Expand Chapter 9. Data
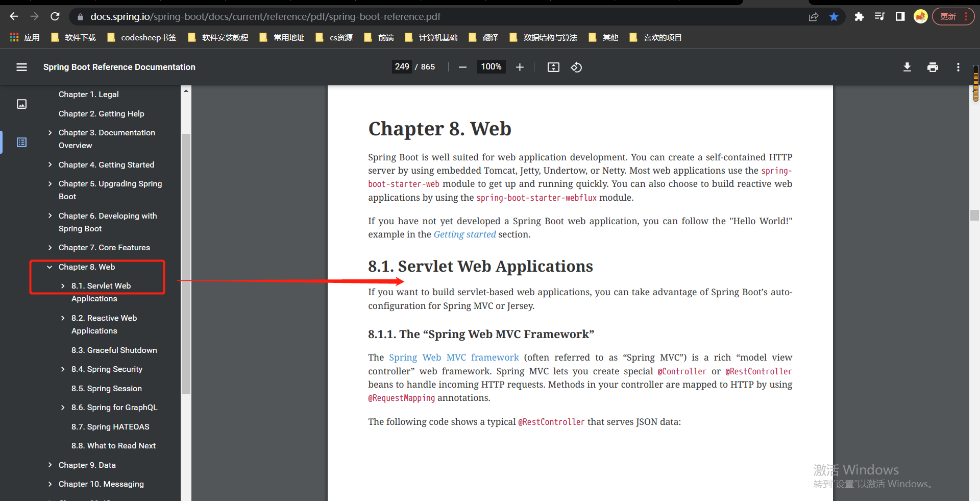The height and width of the screenshot is (501, 980). point(50,465)
